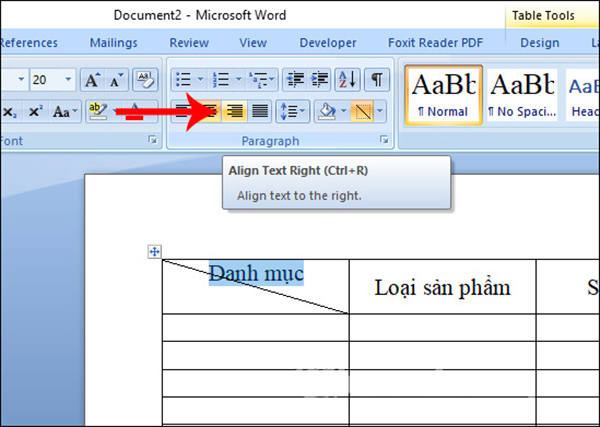Image resolution: width=600 pixels, height=427 pixels.
Task: Open the Paragraph dialog launcher
Action: pyautogui.click(x=383, y=142)
